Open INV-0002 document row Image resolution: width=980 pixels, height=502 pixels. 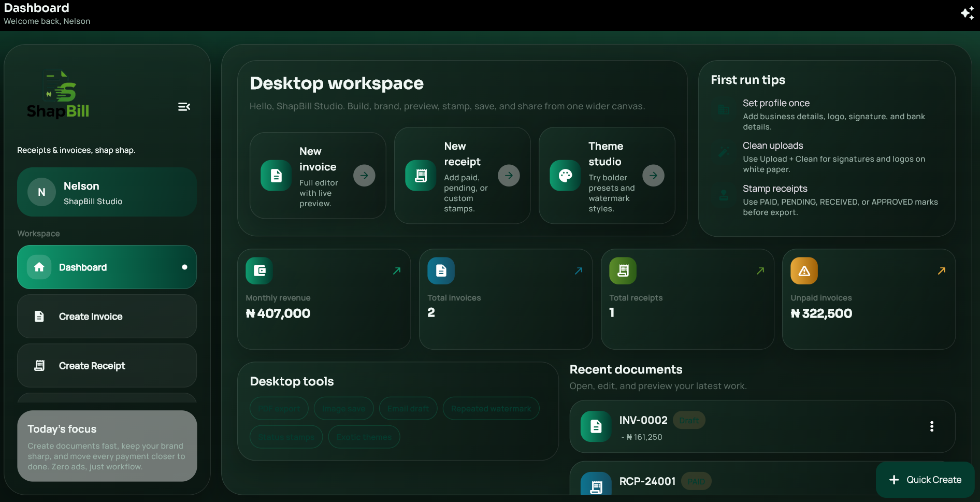[x=762, y=426]
